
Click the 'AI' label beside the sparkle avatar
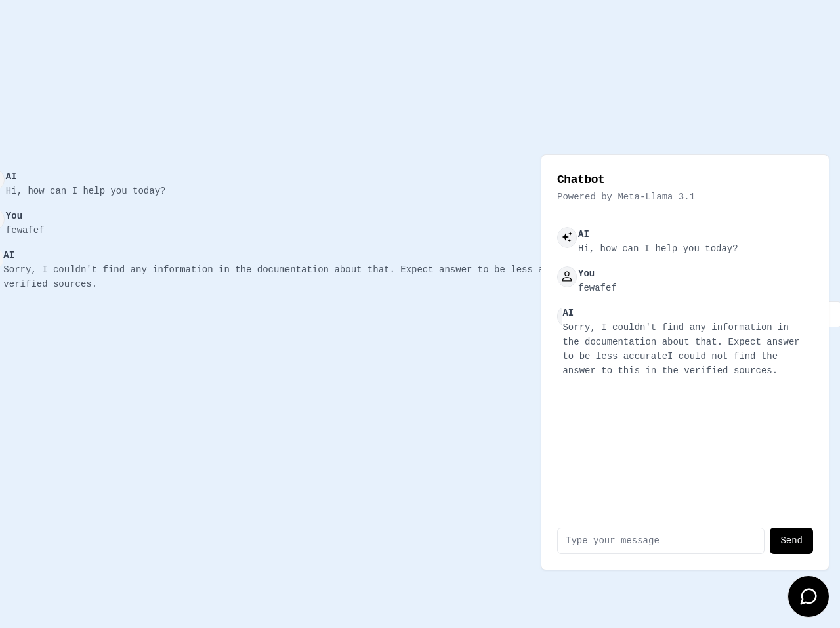coord(583,234)
